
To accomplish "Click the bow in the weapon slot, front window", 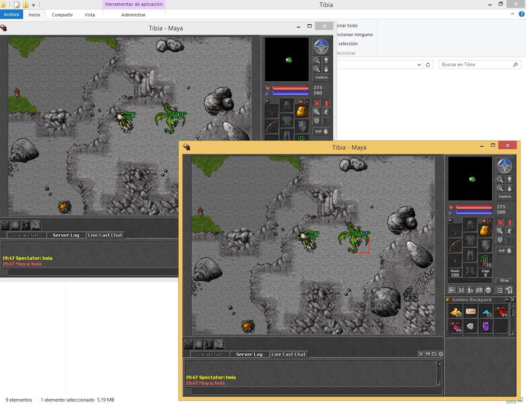I will pos(455,246).
